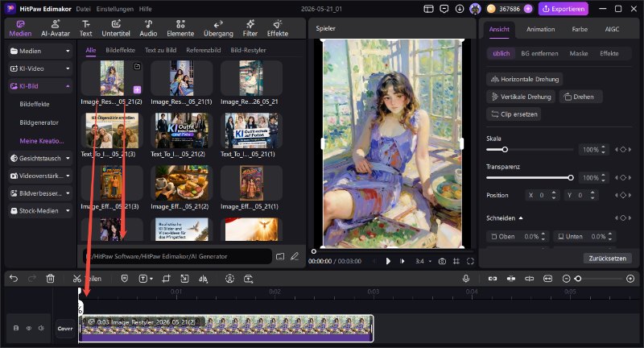Adjust the Transparenz slider handle

click(571, 177)
